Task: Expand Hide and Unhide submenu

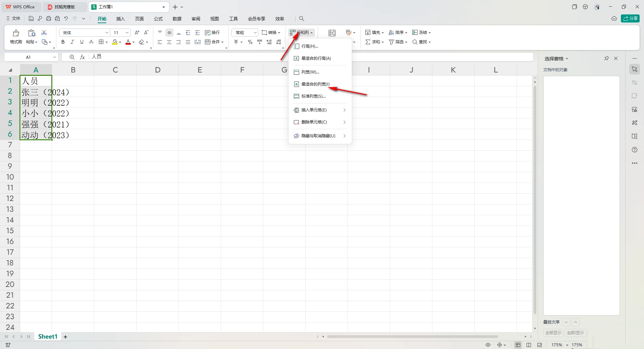Action: pos(320,136)
